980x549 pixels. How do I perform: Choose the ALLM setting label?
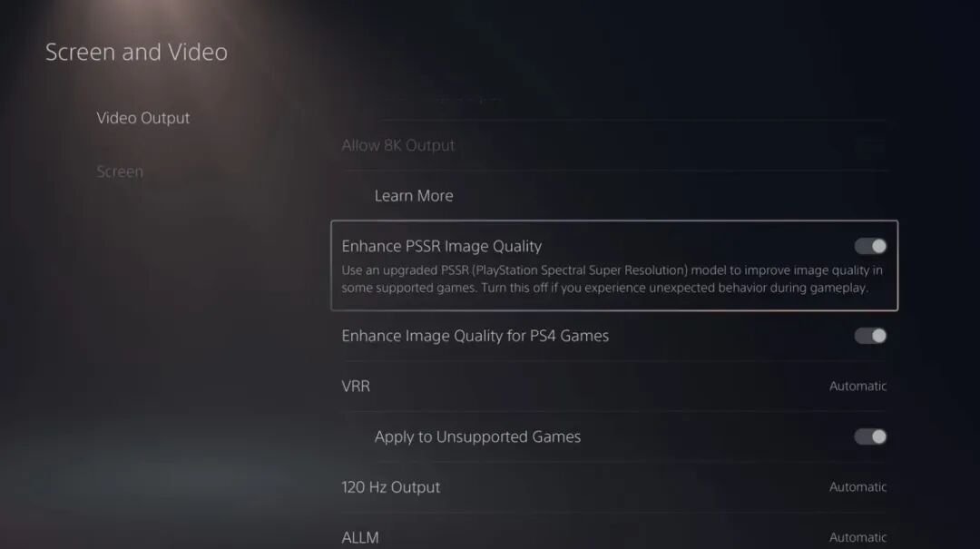(360, 538)
